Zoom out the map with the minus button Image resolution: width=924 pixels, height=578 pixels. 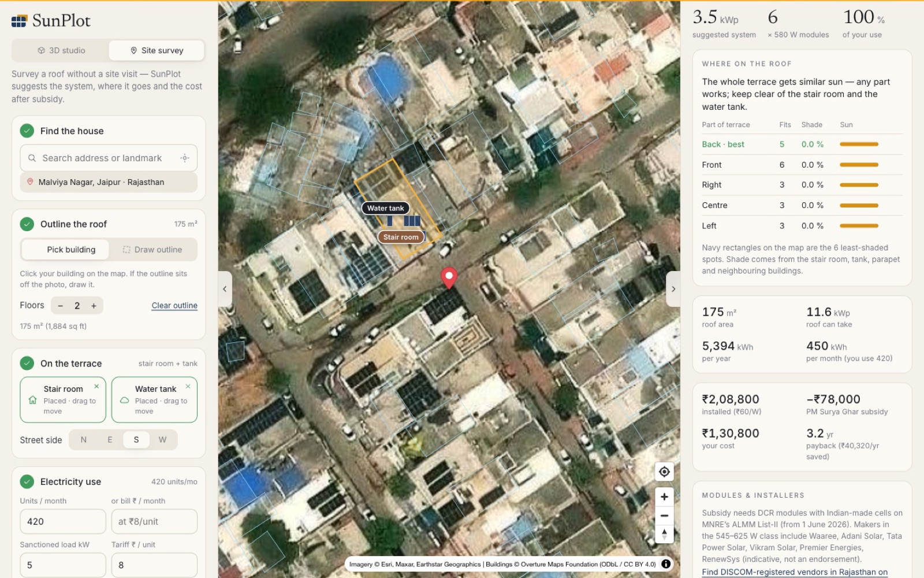(664, 516)
